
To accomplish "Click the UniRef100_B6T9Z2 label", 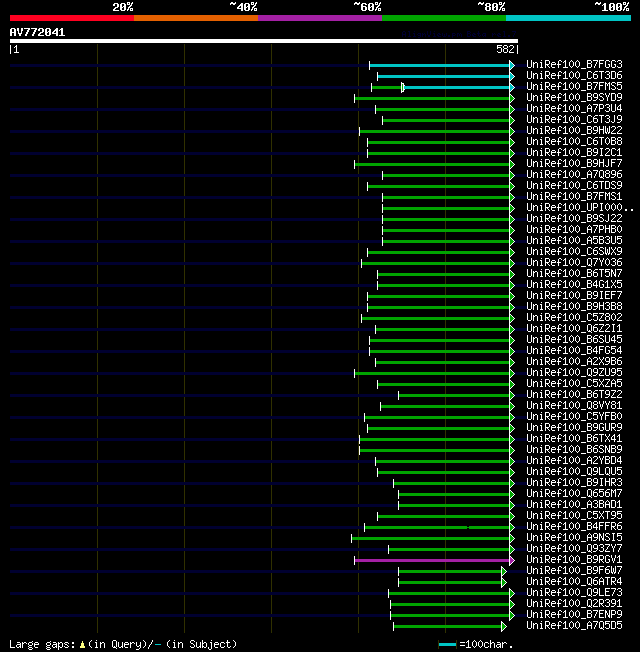I will pos(574,395).
